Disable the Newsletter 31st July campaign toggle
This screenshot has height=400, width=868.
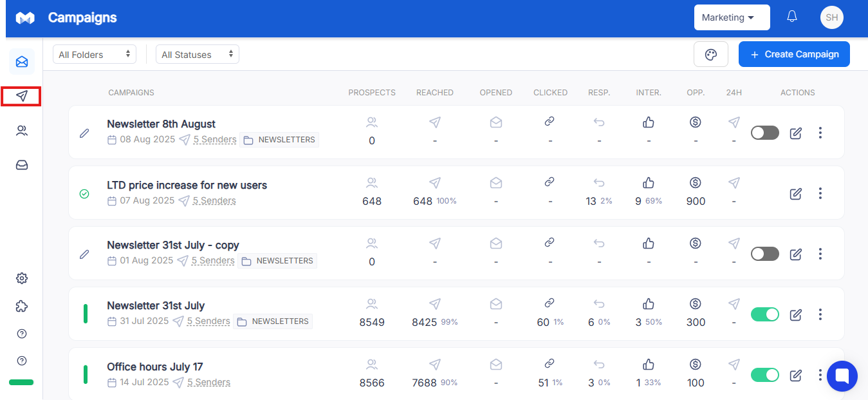coord(765,314)
